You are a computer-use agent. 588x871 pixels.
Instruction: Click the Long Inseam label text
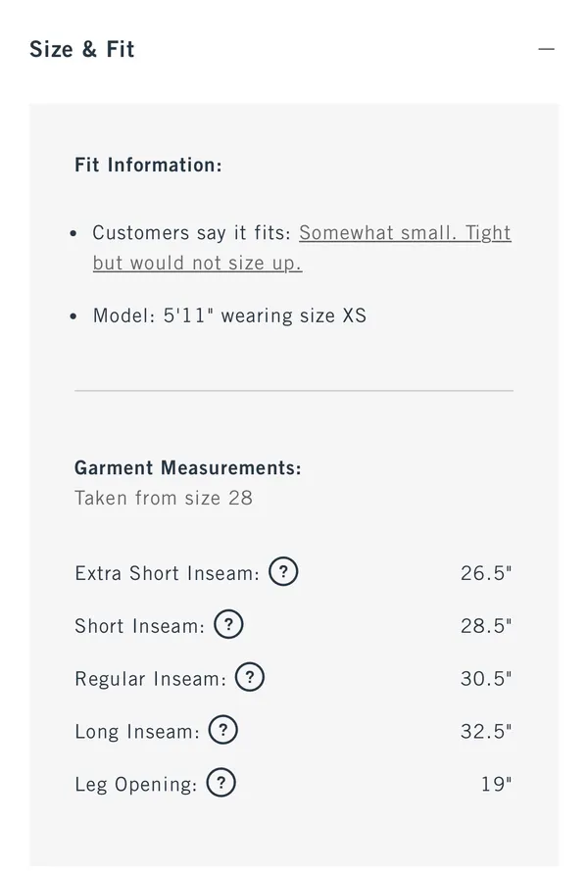(x=137, y=732)
